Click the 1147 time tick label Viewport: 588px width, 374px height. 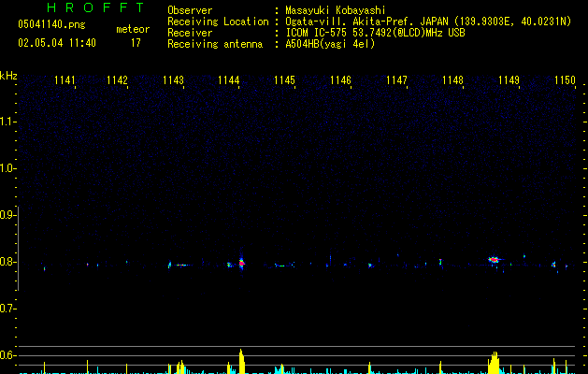coord(396,80)
